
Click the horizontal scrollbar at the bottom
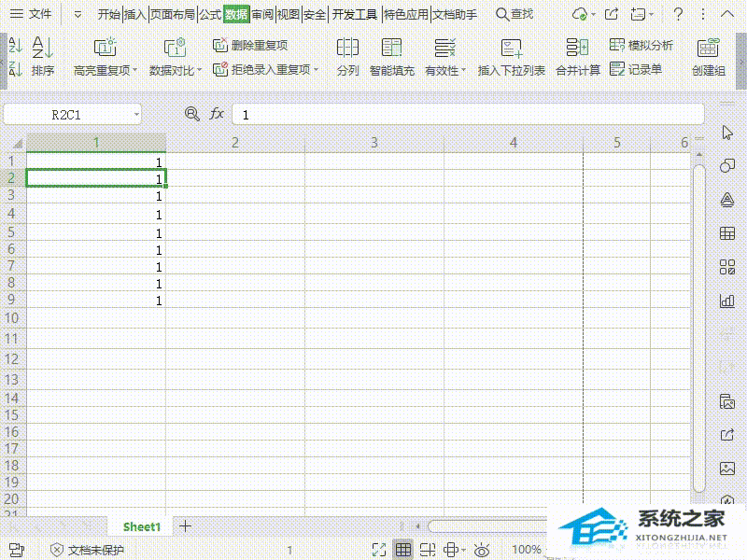(488, 526)
